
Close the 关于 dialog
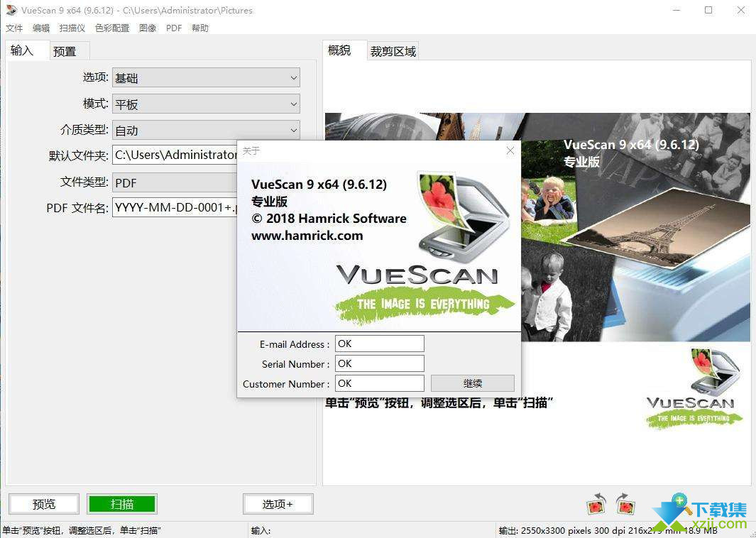click(x=510, y=151)
